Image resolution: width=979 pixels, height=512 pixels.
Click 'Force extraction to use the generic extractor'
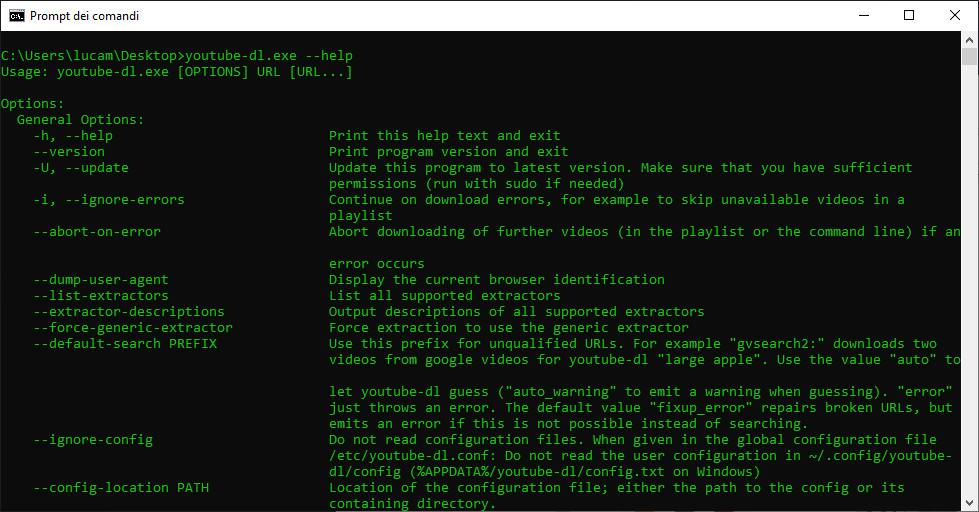coord(509,328)
